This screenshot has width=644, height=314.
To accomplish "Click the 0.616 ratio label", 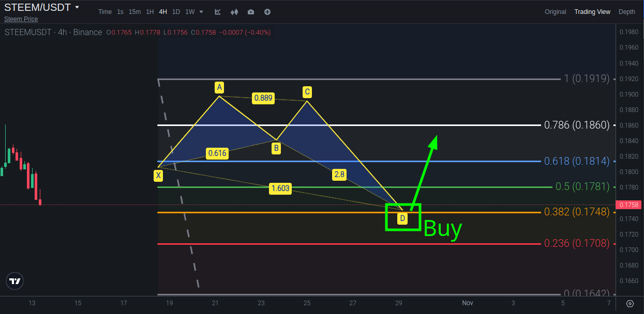I will tap(217, 153).
